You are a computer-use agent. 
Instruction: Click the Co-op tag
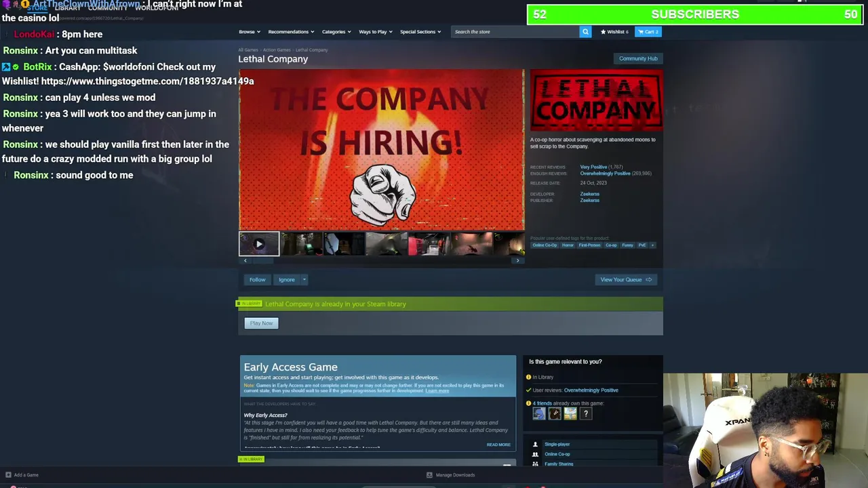point(611,245)
